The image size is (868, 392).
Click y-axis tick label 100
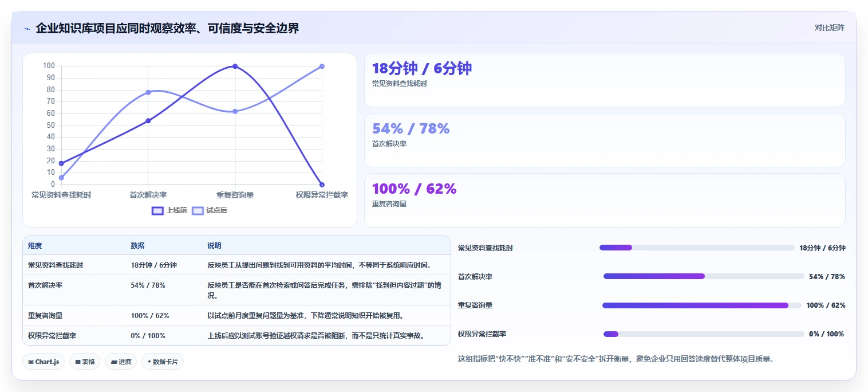tap(49, 66)
